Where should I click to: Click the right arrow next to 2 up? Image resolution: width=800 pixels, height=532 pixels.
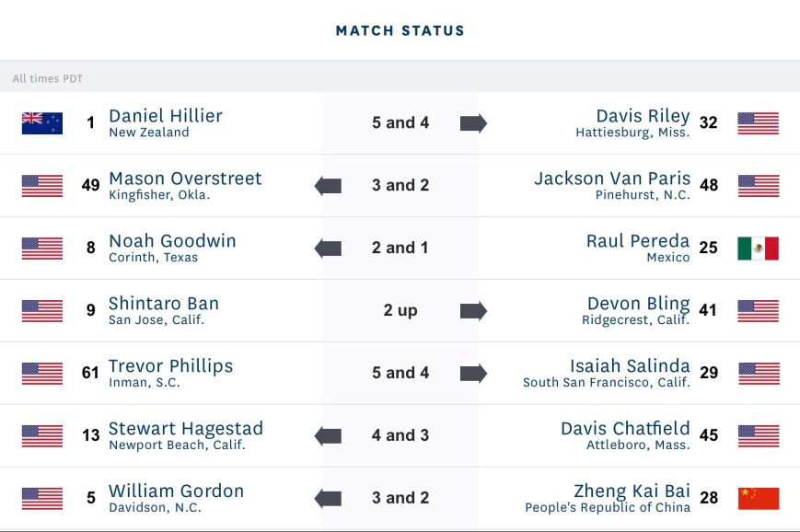click(473, 311)
